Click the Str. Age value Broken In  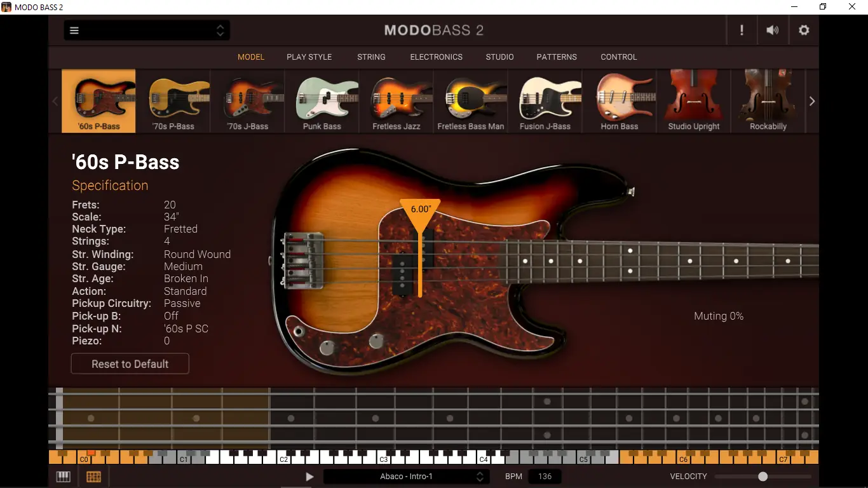[x=186, y=278]
